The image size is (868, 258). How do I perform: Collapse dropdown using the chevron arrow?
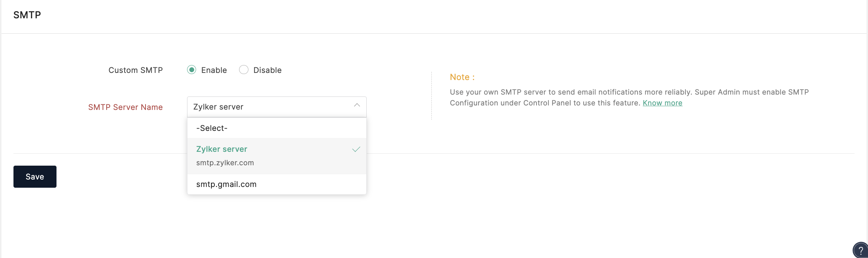click(x=357, y=105)
